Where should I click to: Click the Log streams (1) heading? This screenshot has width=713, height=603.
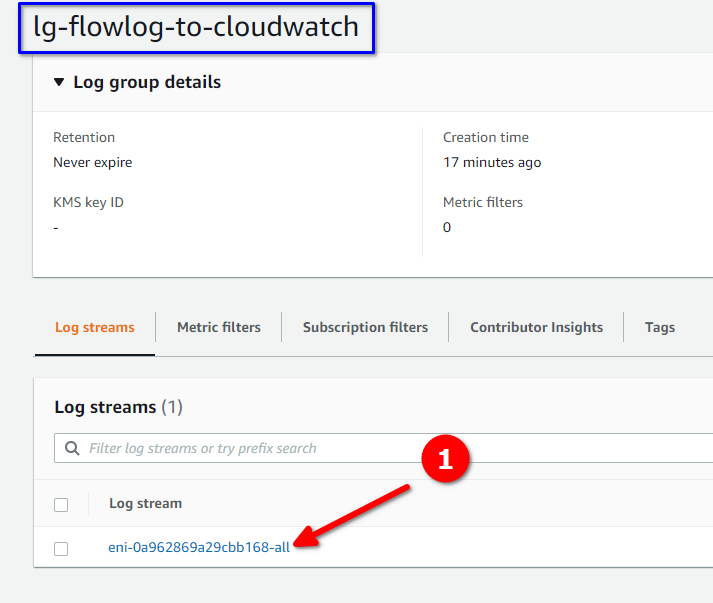tap(118, 407)
